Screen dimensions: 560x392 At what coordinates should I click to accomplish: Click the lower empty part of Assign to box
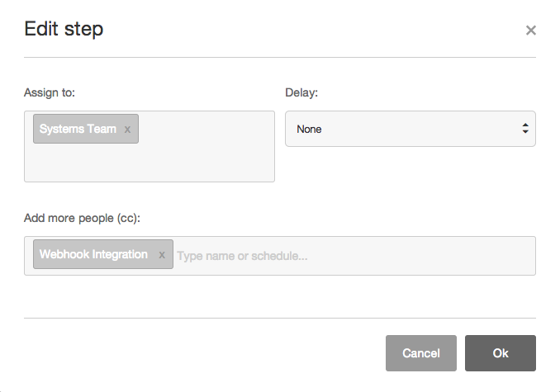[x=149, y=163]
